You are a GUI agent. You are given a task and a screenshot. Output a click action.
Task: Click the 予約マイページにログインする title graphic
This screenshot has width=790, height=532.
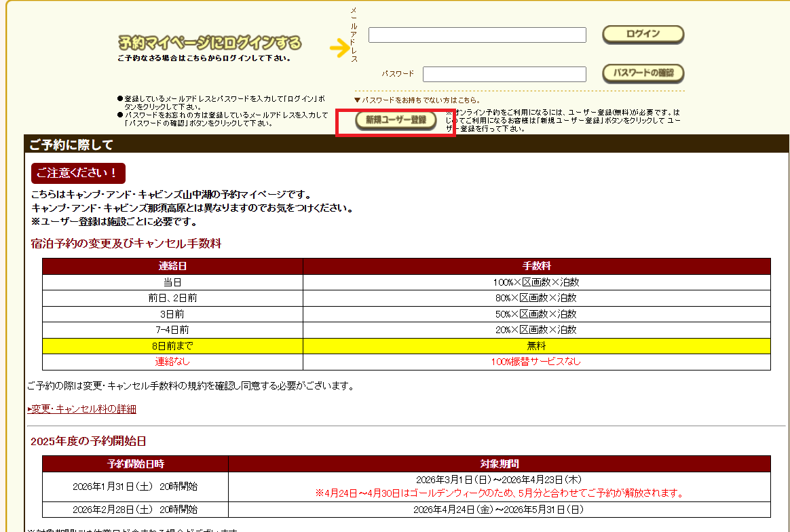[210, 43]
